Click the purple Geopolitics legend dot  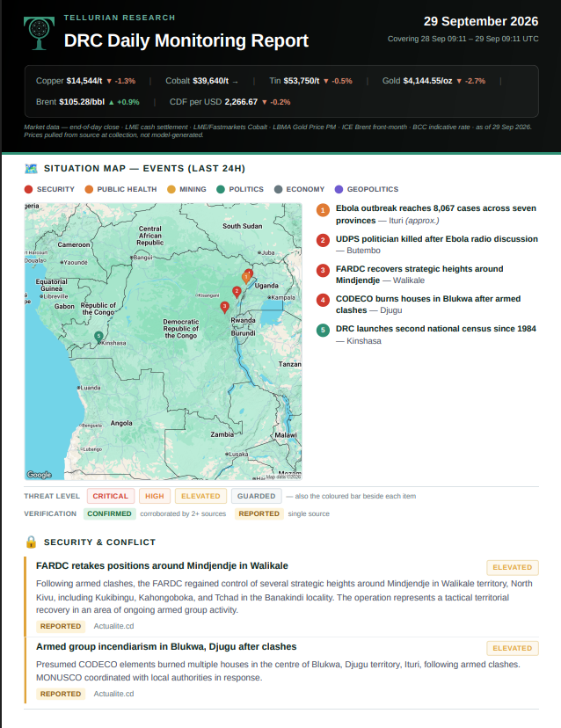click(x=339, y=189)
